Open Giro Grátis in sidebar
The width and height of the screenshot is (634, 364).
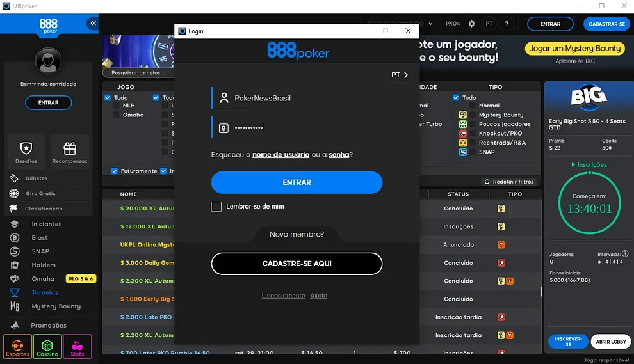(40, 193)
